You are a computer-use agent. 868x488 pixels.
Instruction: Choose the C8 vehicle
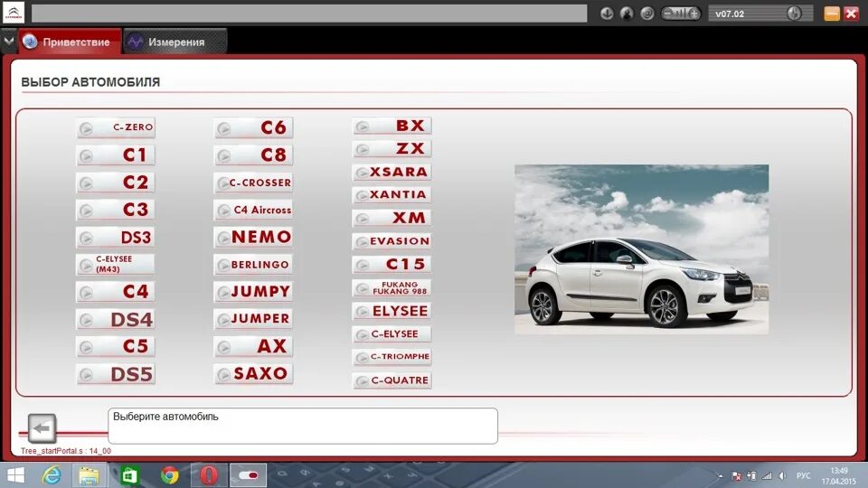pyautogui.click(x=253, y=155)
